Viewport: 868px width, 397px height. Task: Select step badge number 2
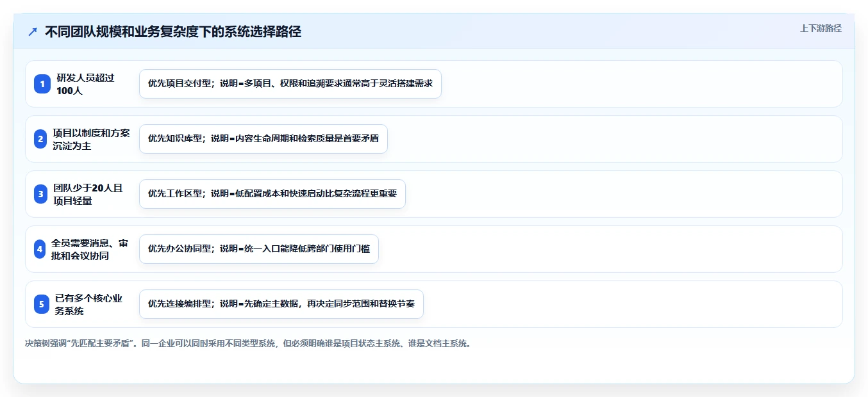click(x=40, y=139)
